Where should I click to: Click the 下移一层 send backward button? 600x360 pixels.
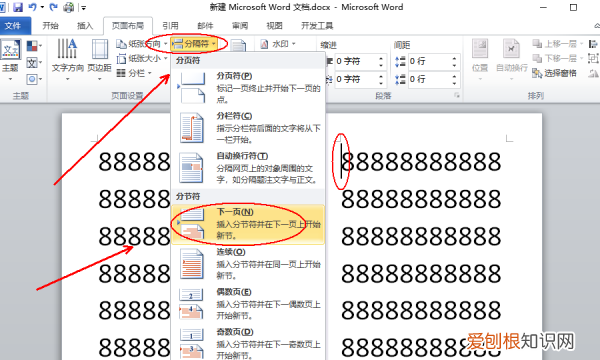point(558,58)
